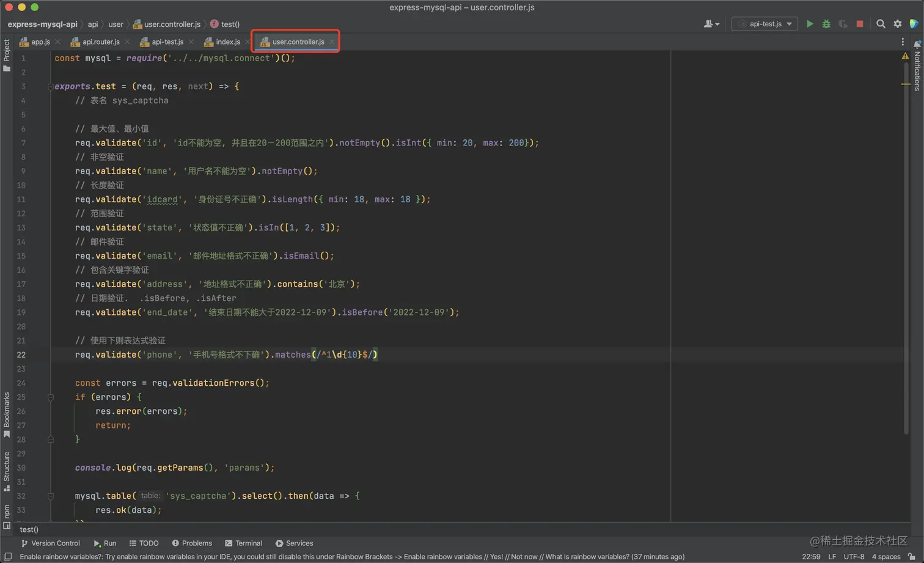The width and height of the screenshot is (924, 563).
Task: Open the editor tabs three-dot menu
Action: coord(903,42)
